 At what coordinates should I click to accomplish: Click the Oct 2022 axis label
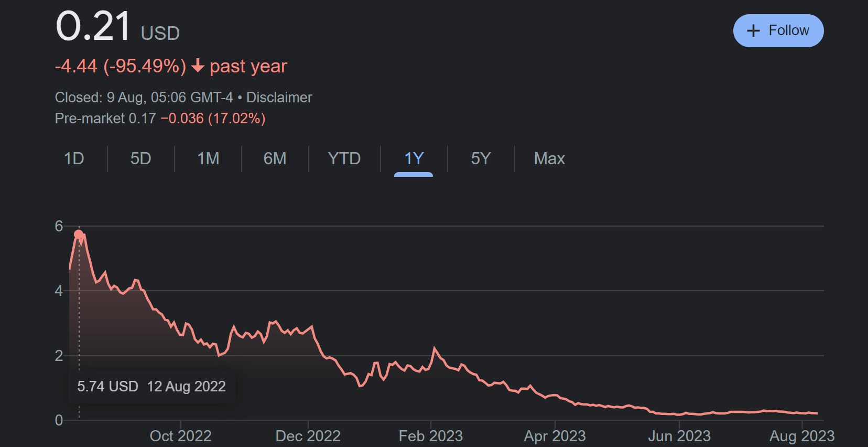(180, 436)
